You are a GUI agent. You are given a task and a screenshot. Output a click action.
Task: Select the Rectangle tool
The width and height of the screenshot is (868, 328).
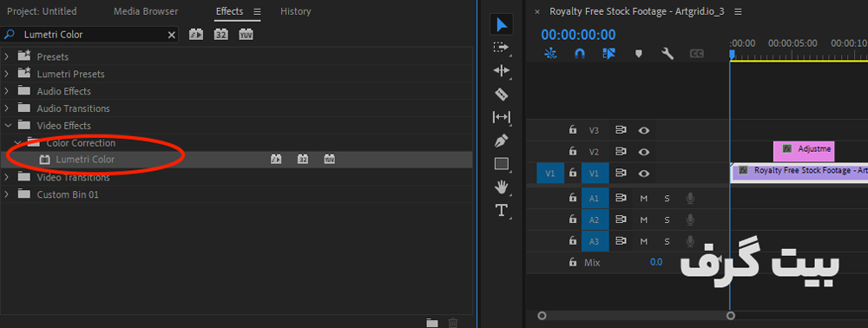coord(501,164)
